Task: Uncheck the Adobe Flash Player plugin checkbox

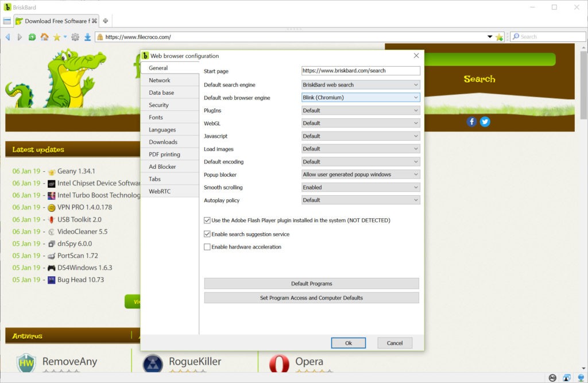Action: [x=207, y=220]
